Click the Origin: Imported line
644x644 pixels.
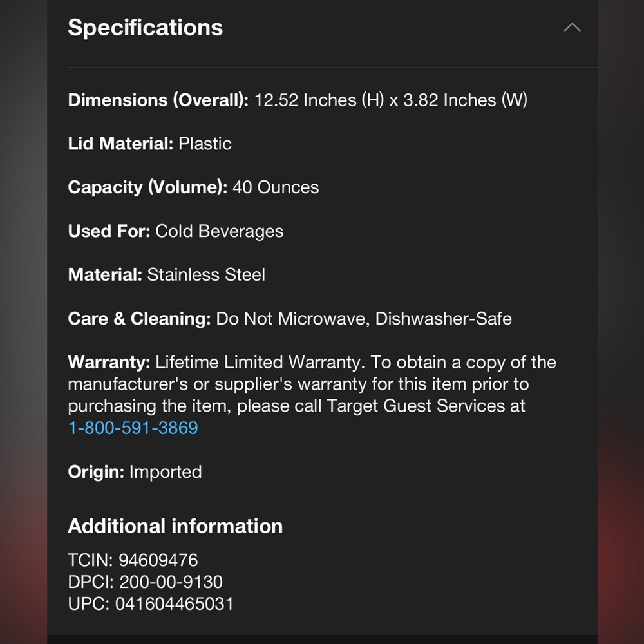[x=135, y=472]
